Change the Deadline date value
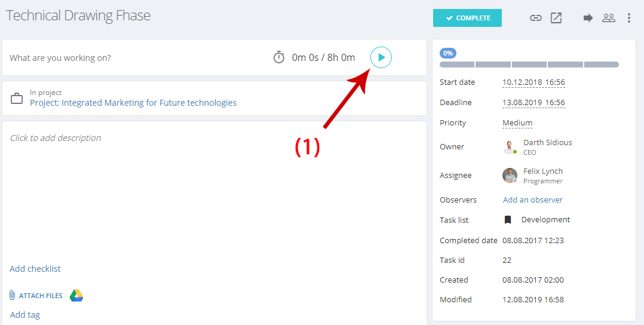Image resolution: width=644 pixels, height=325 pixels. click(x=533, y=102)
